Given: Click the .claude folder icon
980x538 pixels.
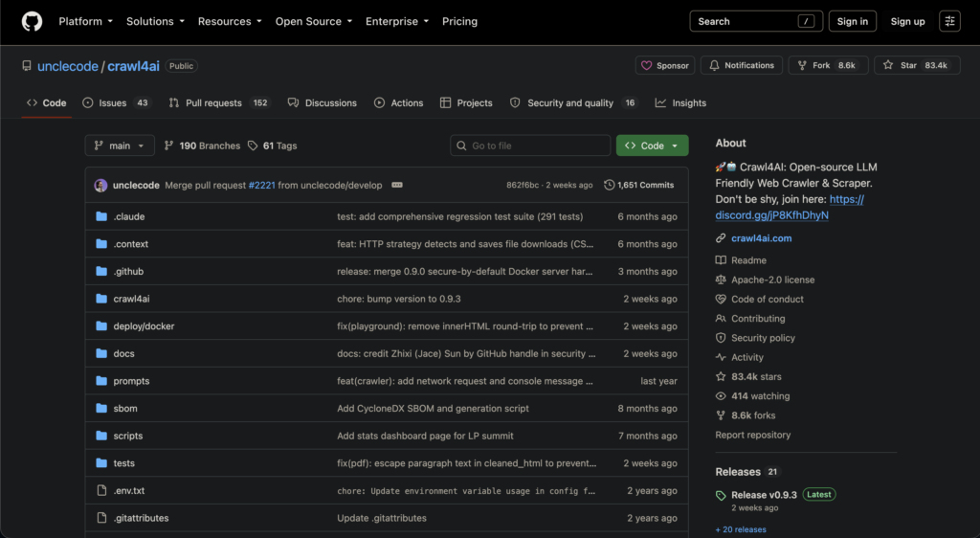Looking at the screenshot, I should [x=101, y=216].
